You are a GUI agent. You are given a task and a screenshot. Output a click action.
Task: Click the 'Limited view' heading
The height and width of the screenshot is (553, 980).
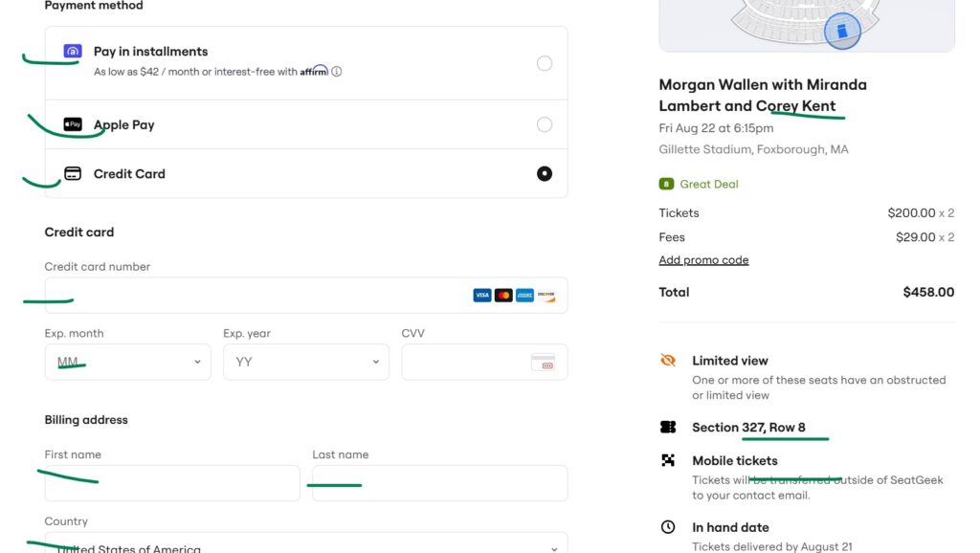730,361
